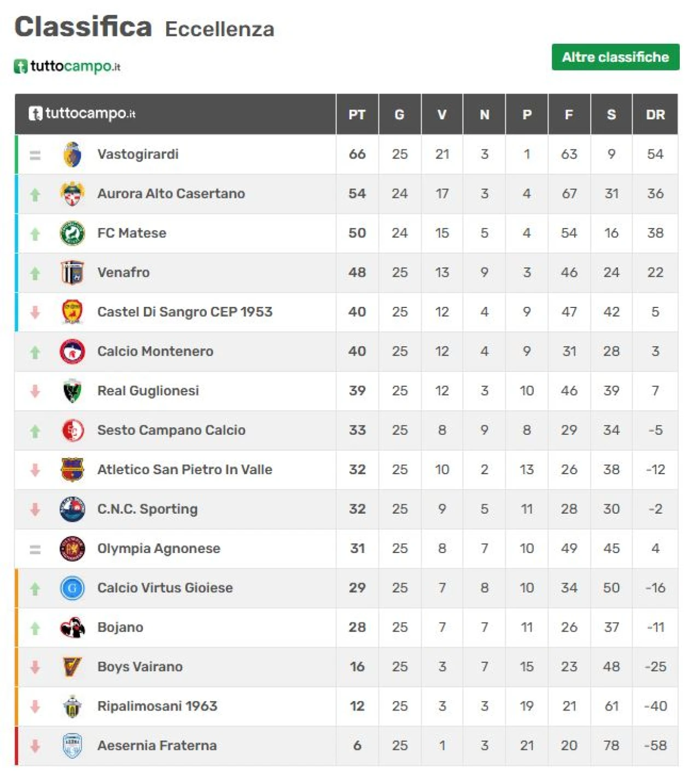Click the tuttocampo.it logo under the title

(x=67, y=66)
